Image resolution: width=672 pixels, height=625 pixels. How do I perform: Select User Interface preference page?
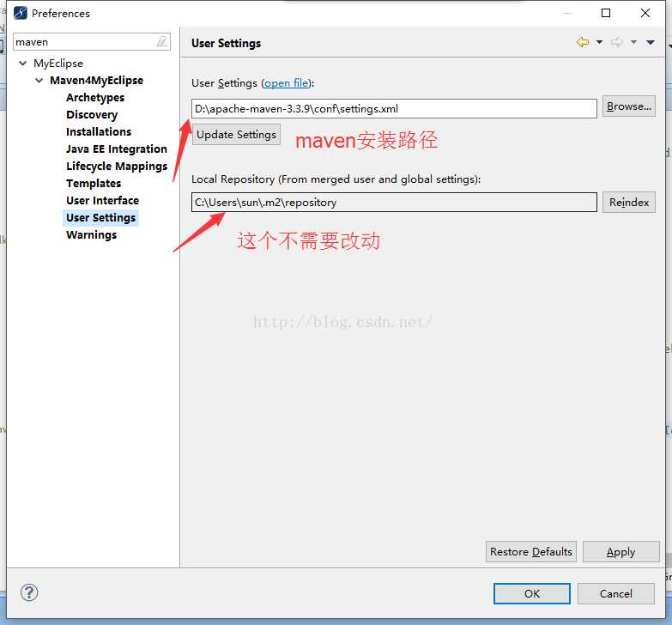[x=102, y=201]
